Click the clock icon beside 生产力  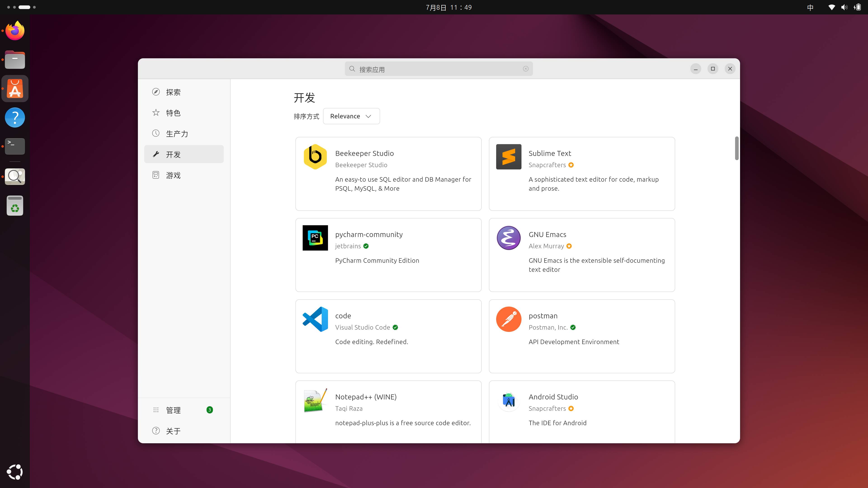(156, 133)
